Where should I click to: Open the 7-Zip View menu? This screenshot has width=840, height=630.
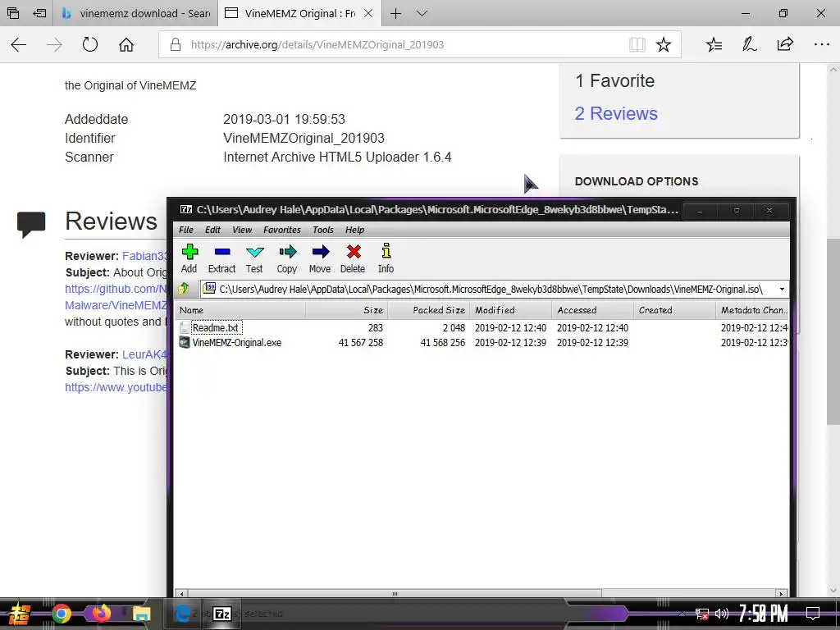[242, 230]
